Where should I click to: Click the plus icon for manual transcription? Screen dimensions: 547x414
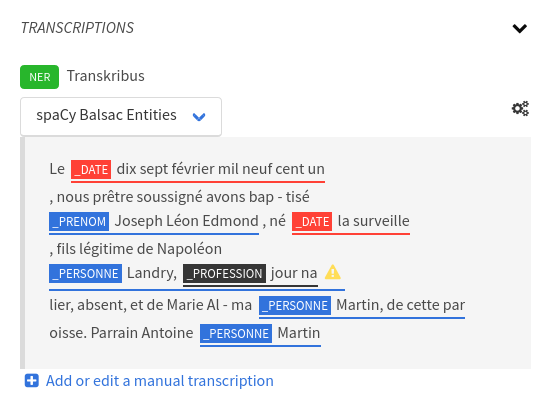(x=32, y=381)
